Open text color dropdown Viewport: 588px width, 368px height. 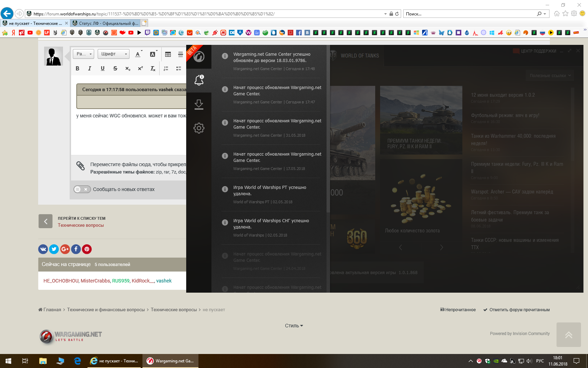pyautogui.click(x=139, y=54)
